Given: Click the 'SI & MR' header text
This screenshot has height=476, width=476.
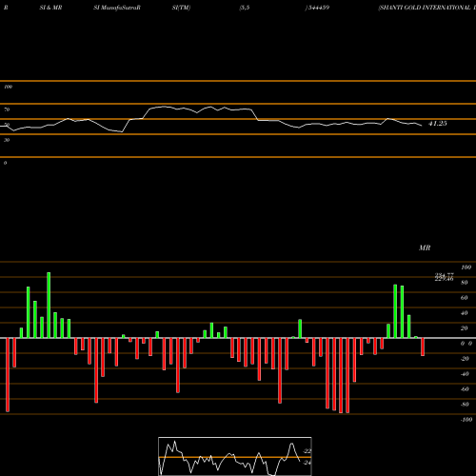Looking at the screenshot, I should pyautogui.click(x=50, y=8).
